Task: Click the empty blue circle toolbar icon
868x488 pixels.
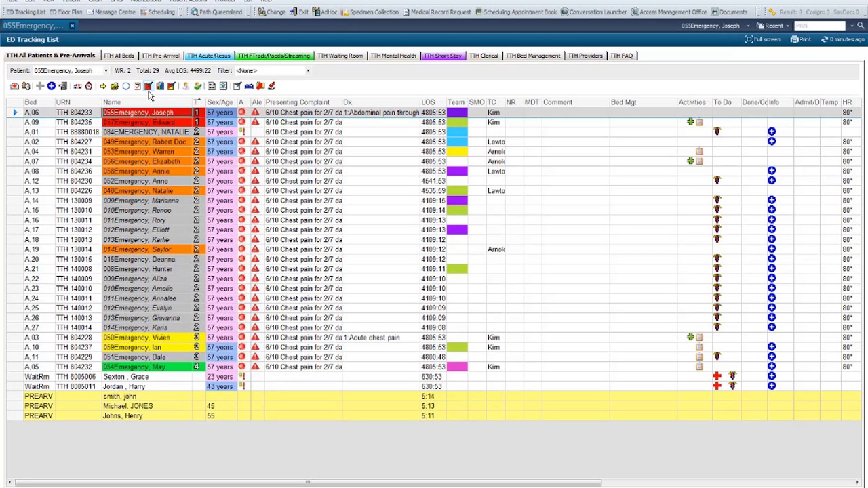Action: [126, 86]
